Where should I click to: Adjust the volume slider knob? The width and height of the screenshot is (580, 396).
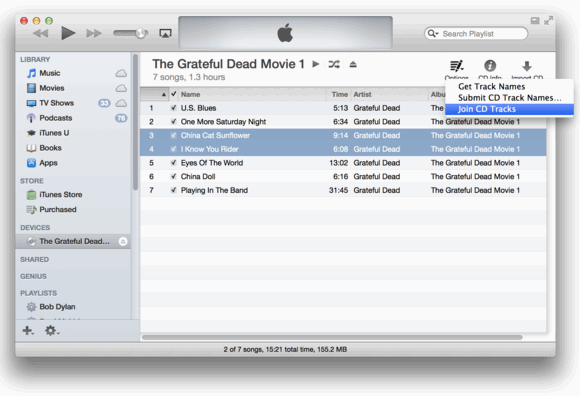(141, 33)
